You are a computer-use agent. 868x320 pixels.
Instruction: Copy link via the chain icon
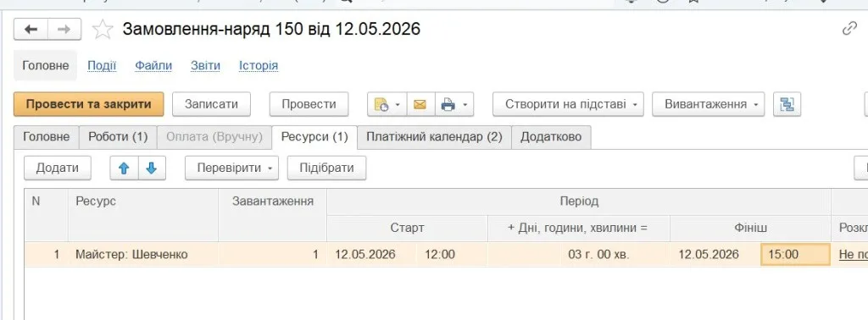pyautogui.click(x=849, y=29)
